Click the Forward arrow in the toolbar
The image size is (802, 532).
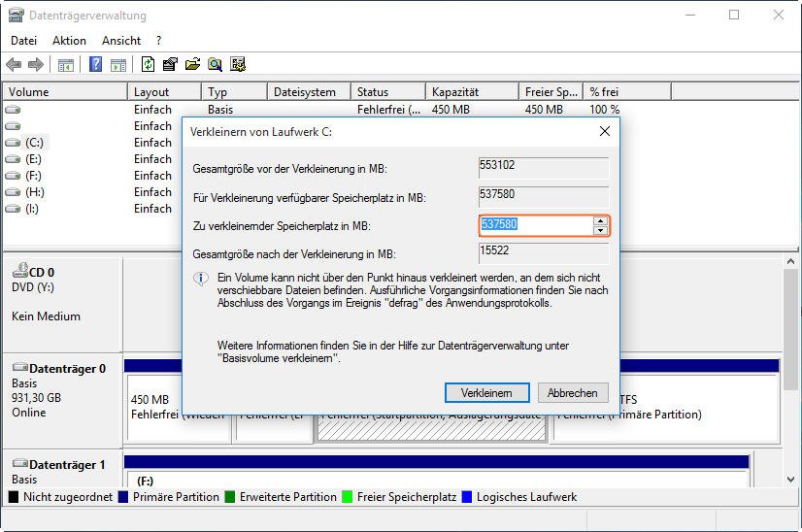(35, 64)
